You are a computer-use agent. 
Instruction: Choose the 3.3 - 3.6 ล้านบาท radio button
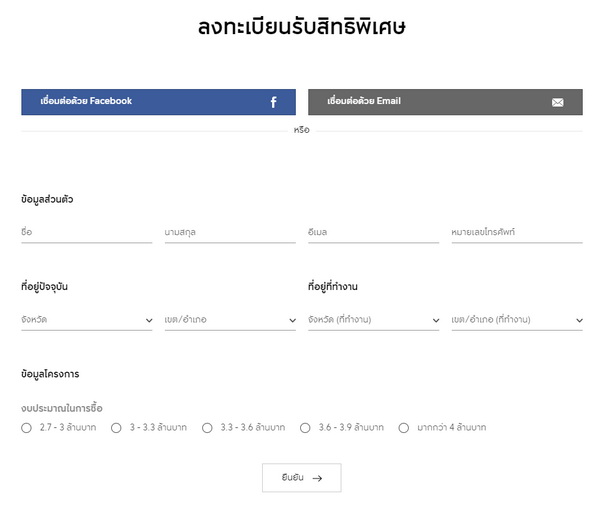pyautogui.click(x=207, y=428)
